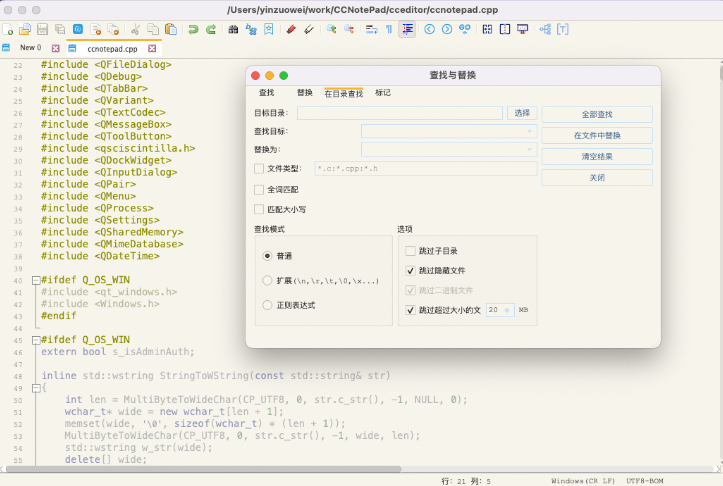Click the bookmark star toolbar icon

coord(268,30)
